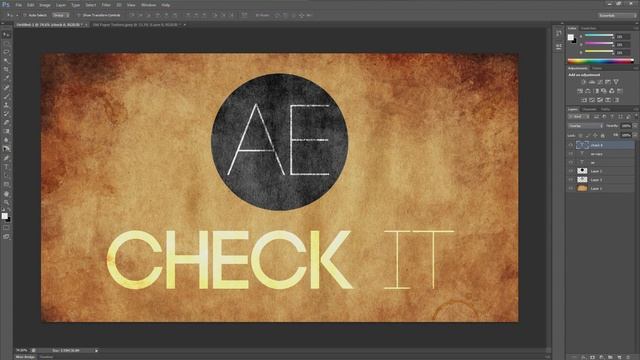Select the Hand tool

pos(6,194)
